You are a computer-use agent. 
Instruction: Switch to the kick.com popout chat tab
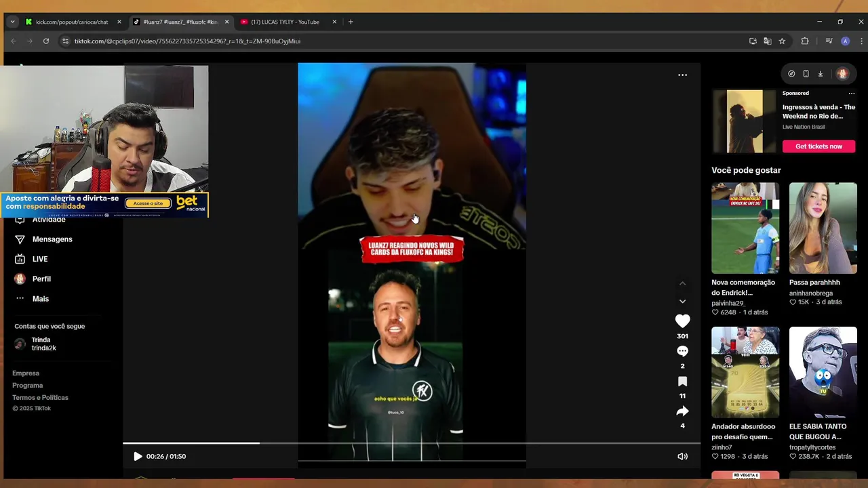click(x=71, y=22)
